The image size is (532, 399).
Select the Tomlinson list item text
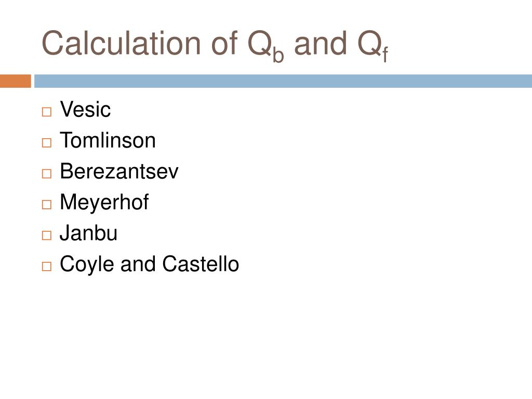pos(108,140)
